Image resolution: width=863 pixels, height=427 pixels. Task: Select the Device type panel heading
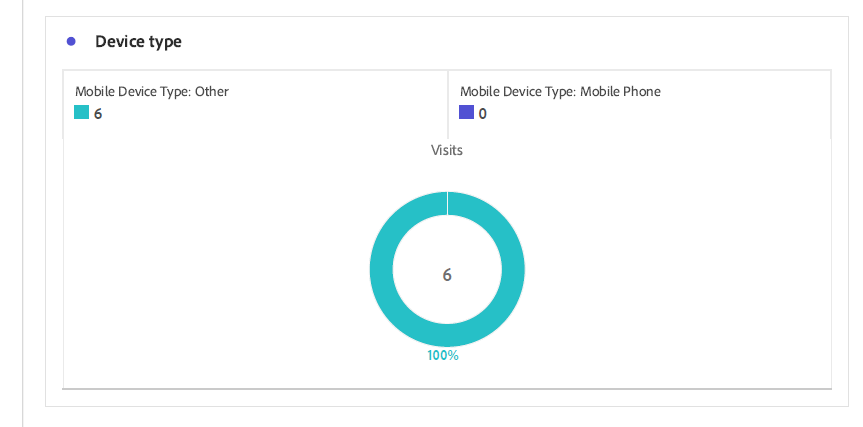[138, 42]
